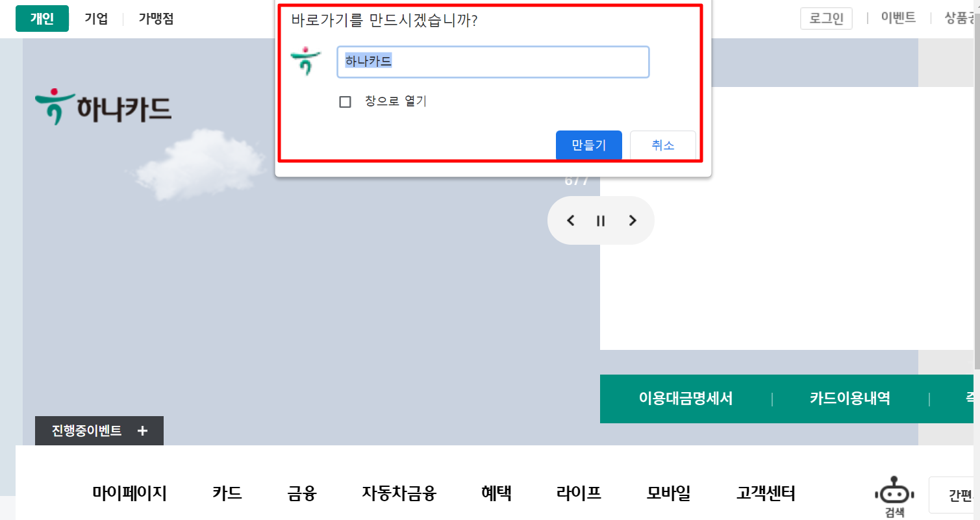Viewport: 980px width, 520px height.
Task: Click 취소 to cancel shortcut creation
Action: 663,145
